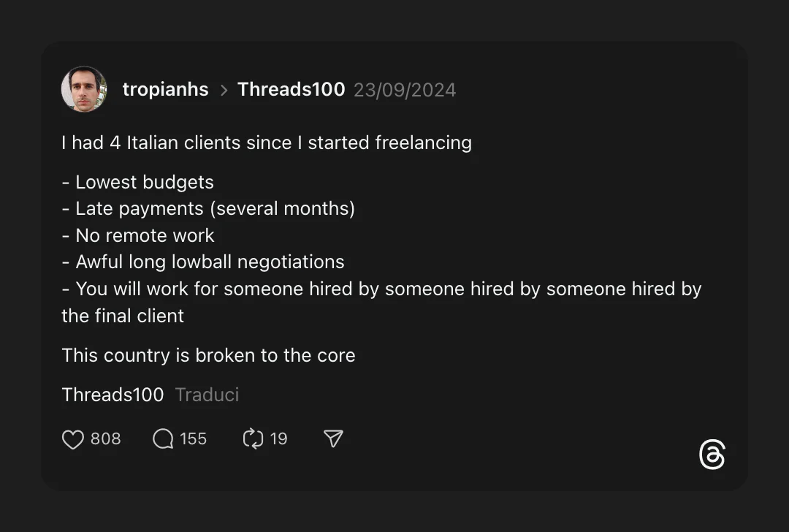Open replies via the comment bubble icon
Image resolution: width=789 pixels, height=532 pixels.
(163, 439)
